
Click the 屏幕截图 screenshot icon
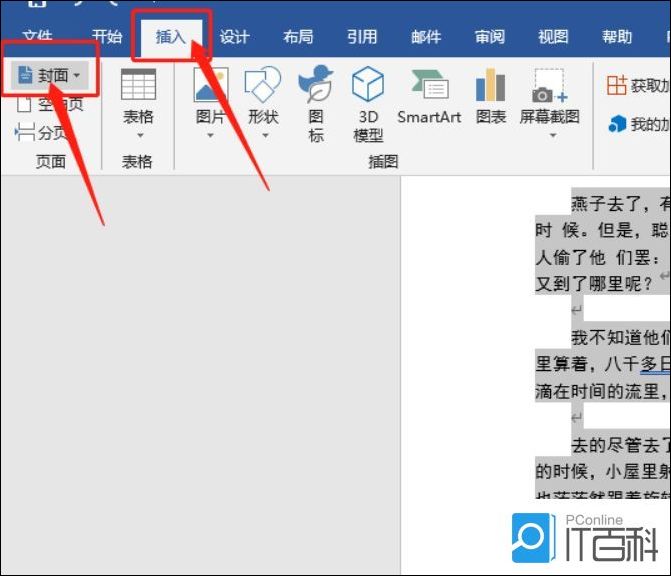[x=549, y=86]
